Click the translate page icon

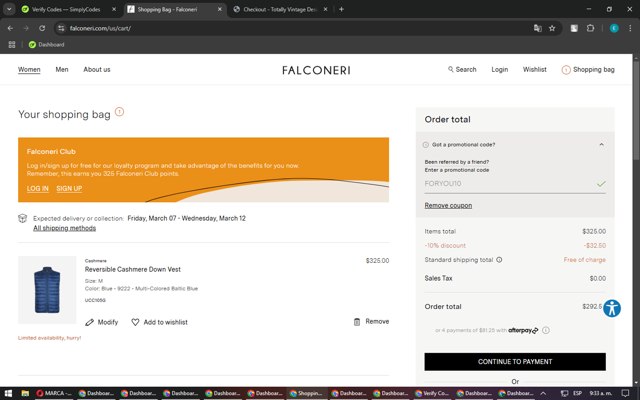[538, 28]
